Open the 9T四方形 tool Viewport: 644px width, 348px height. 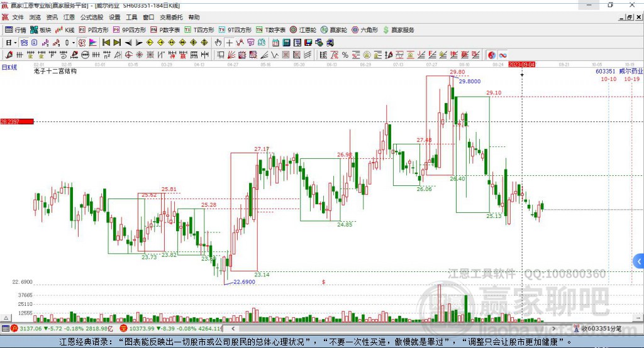(x=235, y=30)
